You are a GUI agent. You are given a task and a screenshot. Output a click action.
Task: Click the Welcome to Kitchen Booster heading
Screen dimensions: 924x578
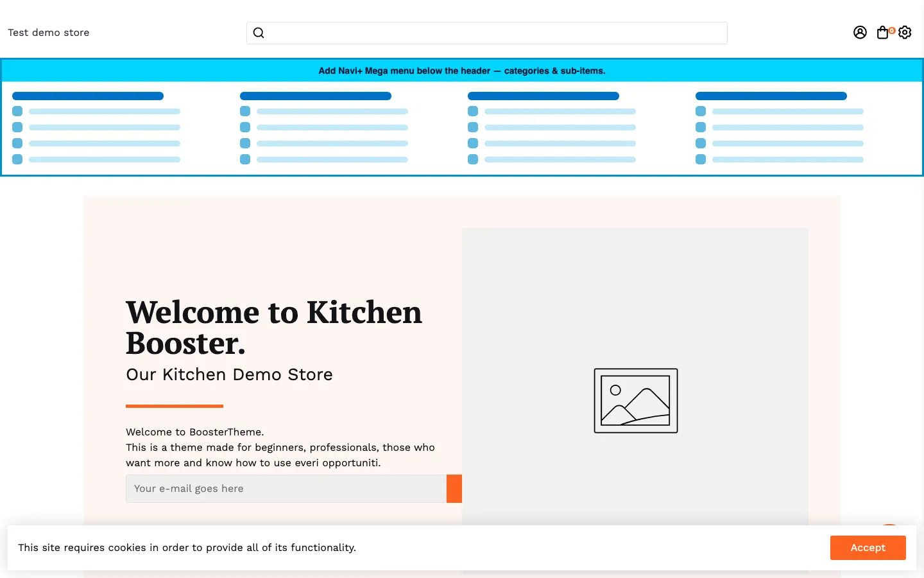(x=274, y=328)
